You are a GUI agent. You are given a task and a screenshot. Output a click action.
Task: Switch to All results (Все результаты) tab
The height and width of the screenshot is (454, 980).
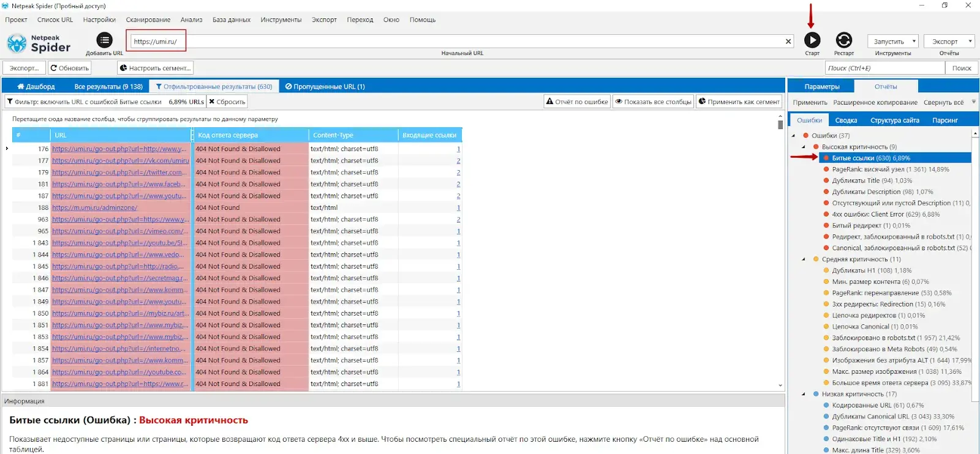pyautogui.click(x=108, y=86)
